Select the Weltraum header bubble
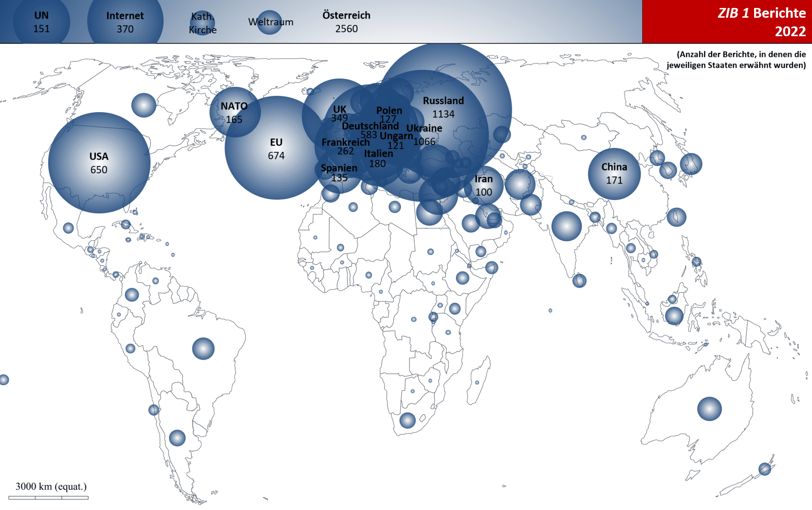Image resolution: width=812 pixels, height=510 pixels. [x=270, y=22]
